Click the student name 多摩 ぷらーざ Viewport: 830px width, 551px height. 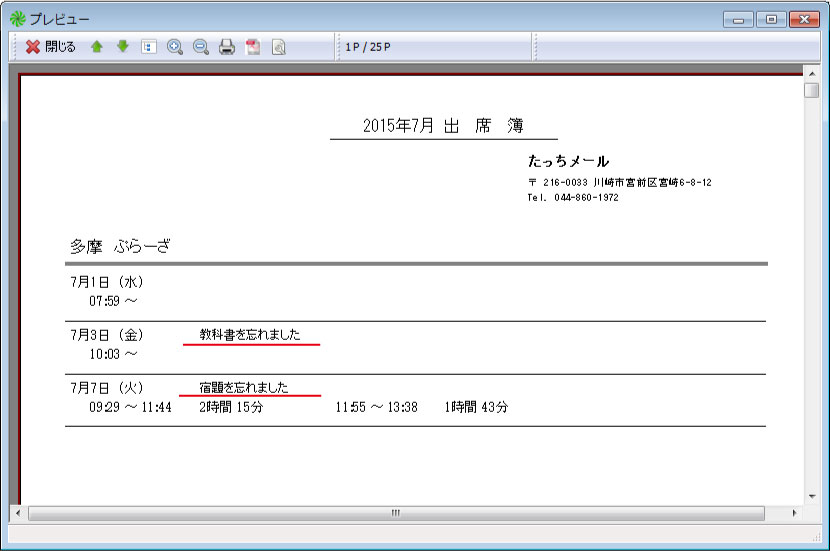point(120,246)
